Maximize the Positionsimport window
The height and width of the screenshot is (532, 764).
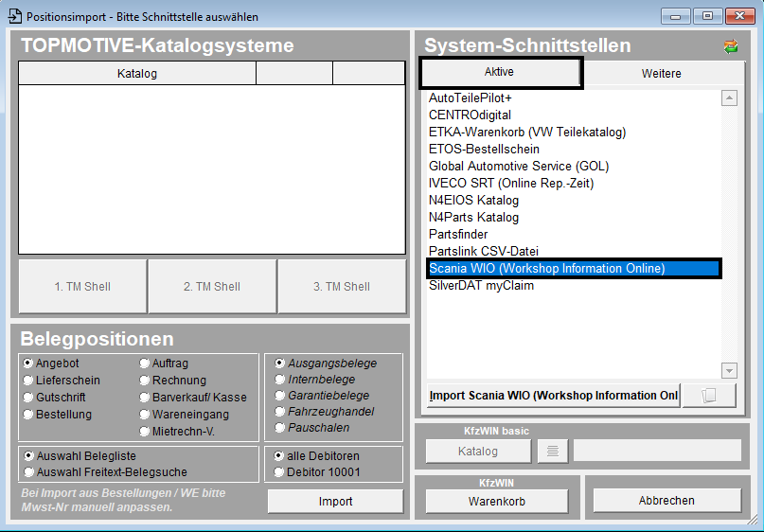(707, 16)
